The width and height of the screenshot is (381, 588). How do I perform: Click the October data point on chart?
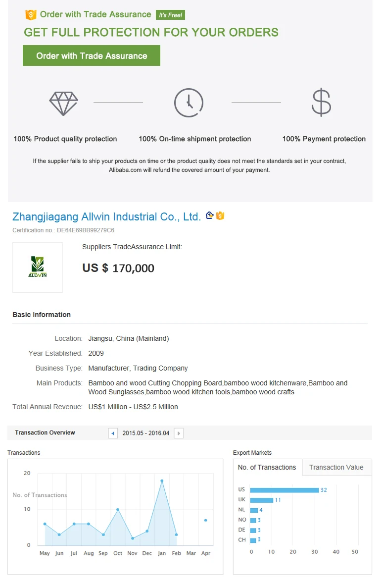[118, 509]
